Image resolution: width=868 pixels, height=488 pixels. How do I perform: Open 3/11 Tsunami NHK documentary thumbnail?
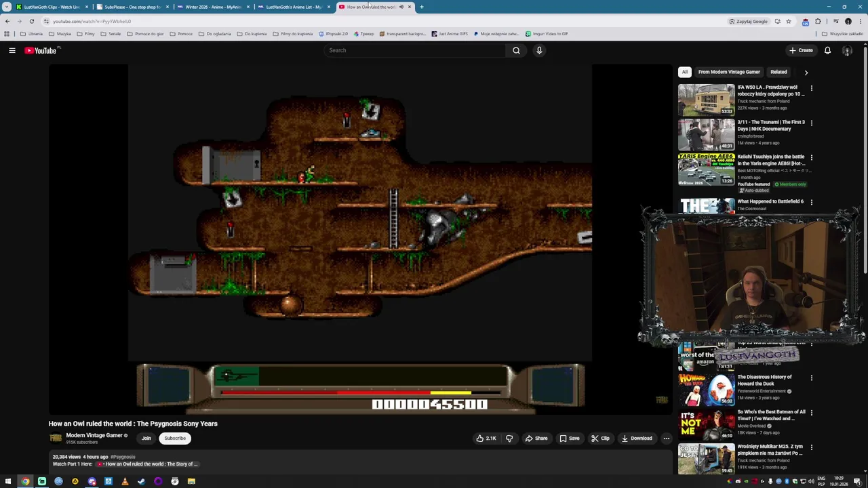(x=706, y=134)
